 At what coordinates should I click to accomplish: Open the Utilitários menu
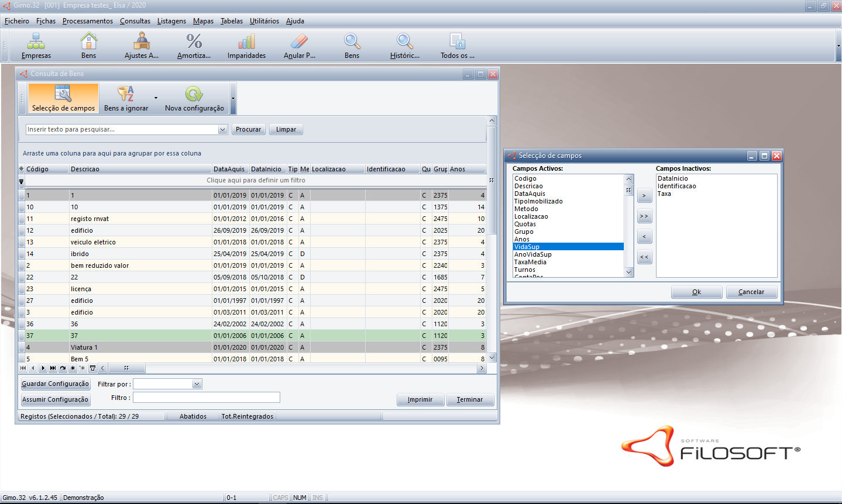point(264,21)
